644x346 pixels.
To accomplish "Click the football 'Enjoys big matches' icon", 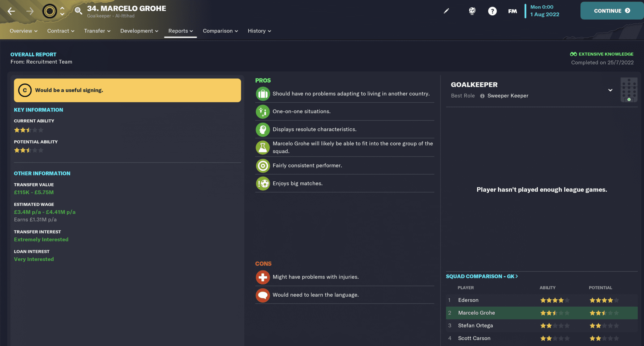I will click(x=263, y=183).
